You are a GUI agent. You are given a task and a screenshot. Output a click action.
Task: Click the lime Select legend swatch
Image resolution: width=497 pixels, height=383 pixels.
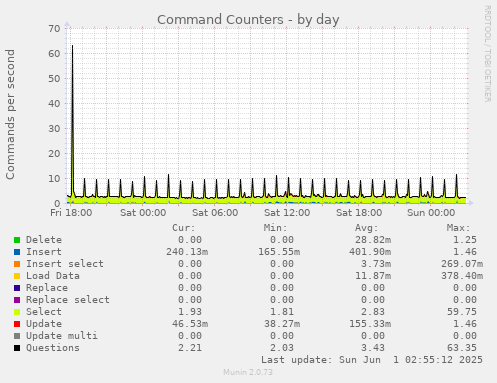17,312
